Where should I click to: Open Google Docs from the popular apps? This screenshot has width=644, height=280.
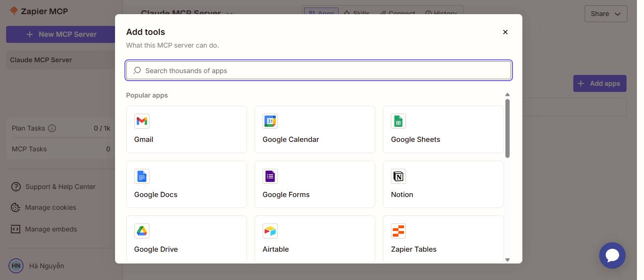187,184
